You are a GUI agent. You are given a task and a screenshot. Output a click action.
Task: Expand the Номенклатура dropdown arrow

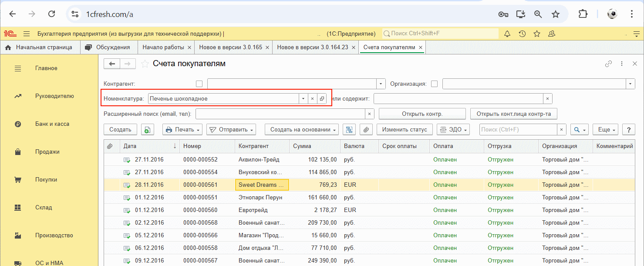[x=303, y=99]
